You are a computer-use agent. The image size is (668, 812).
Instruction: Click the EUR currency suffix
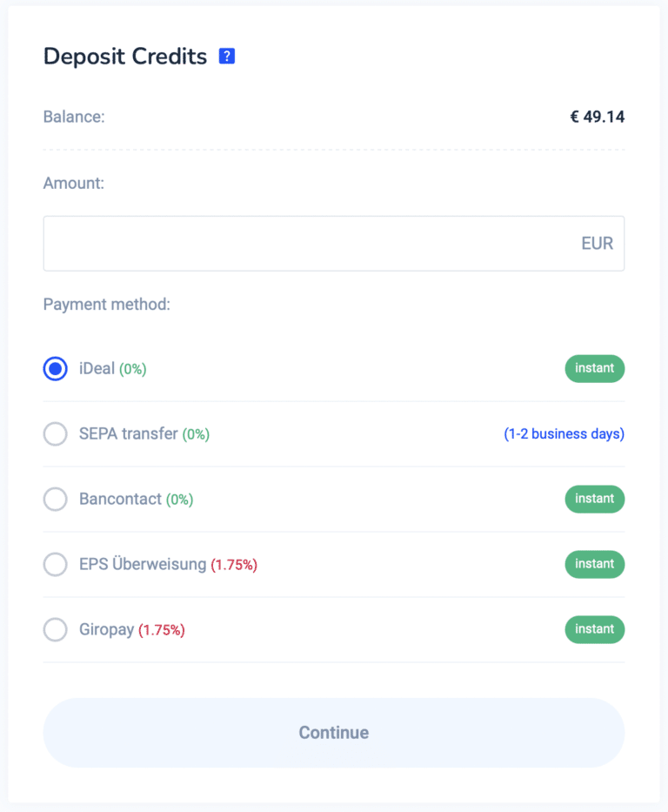598,244
